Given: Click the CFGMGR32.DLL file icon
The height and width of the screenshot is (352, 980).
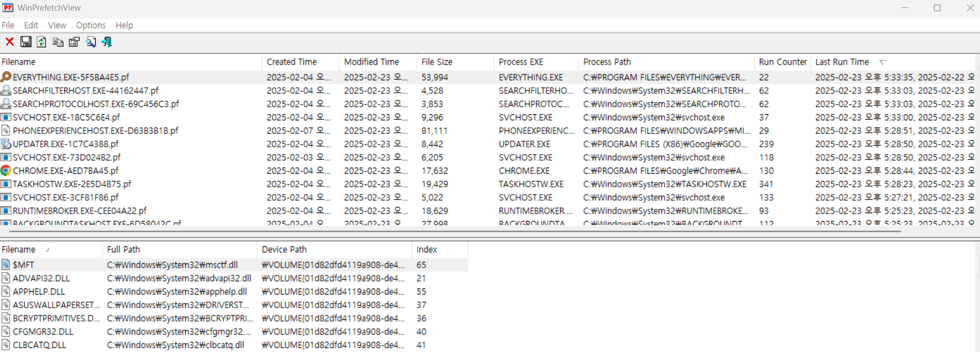Looking at the screenshot, I should pos(6,332).
